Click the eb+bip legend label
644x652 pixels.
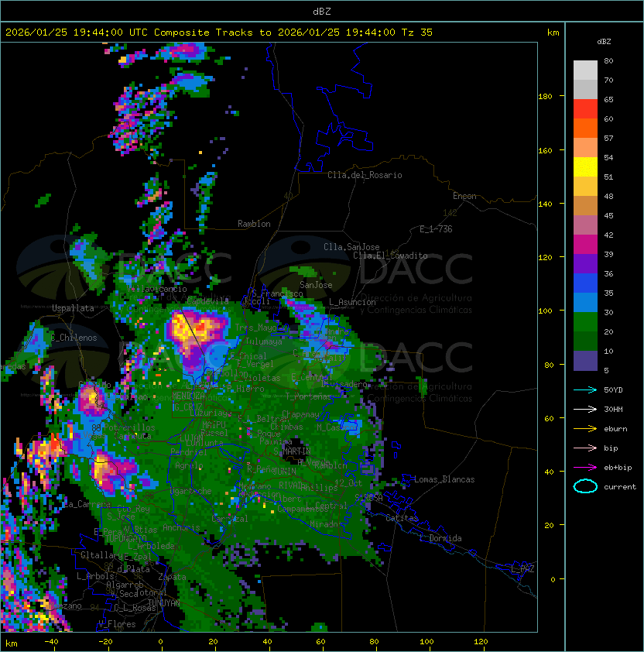(x=618, y=468)
